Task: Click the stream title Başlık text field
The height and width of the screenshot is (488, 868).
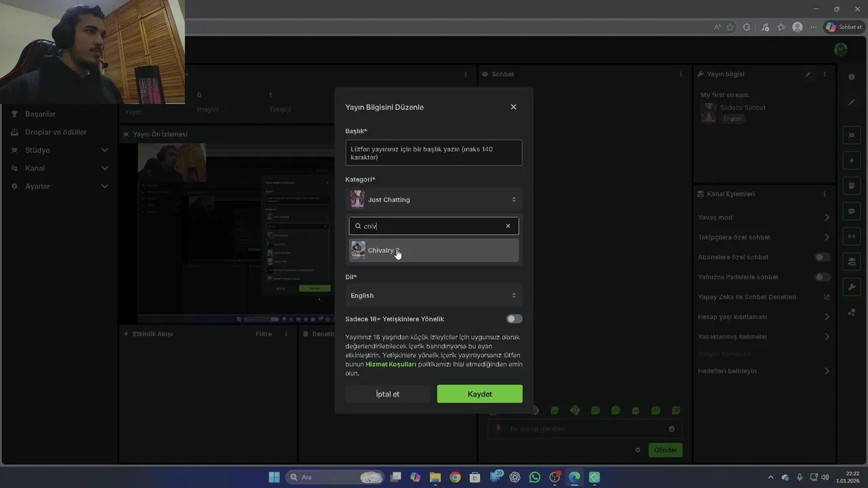Action: tap(434, 153)
